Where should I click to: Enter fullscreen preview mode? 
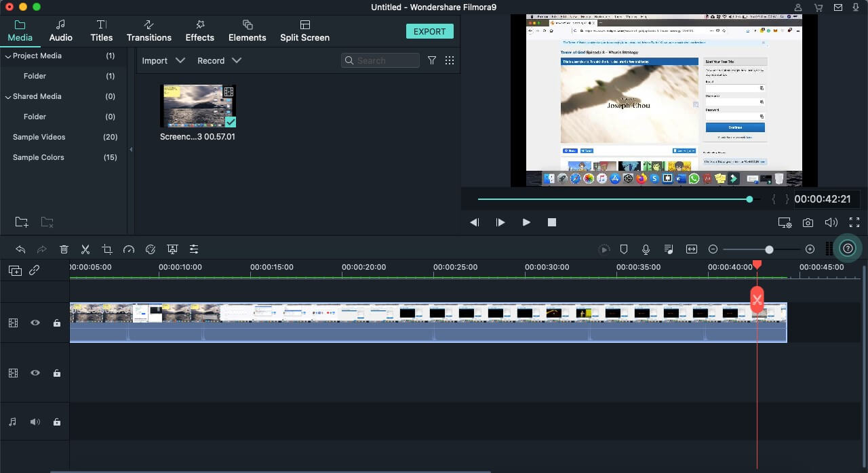[x=854, y=222]
